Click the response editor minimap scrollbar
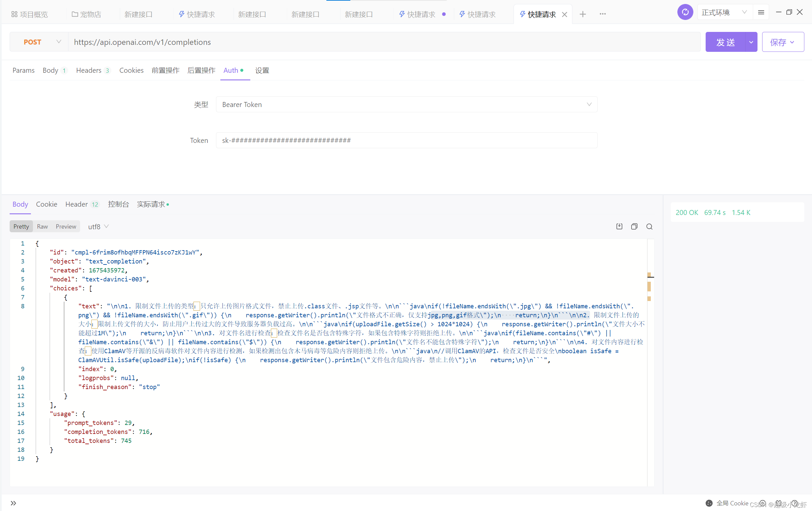The height and width of the screenshot is (511, 812). [650, 362]
